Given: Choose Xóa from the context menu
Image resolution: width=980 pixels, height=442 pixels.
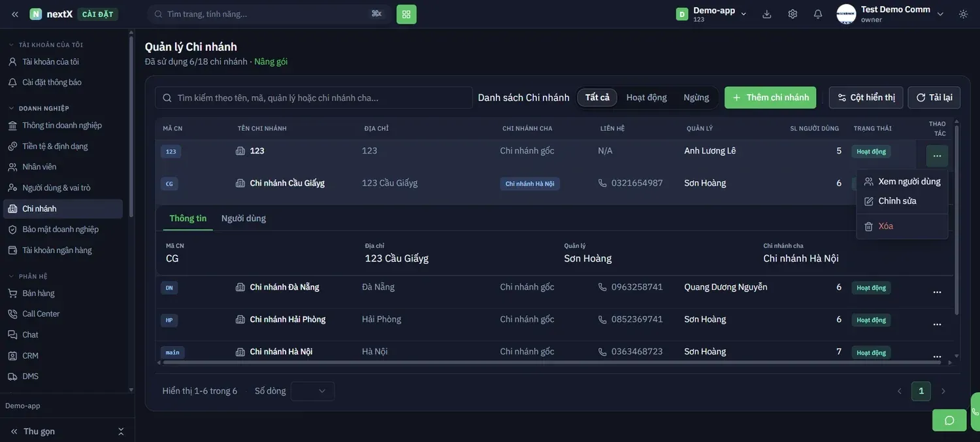Looking at the screenshot, I should (902, 226).
